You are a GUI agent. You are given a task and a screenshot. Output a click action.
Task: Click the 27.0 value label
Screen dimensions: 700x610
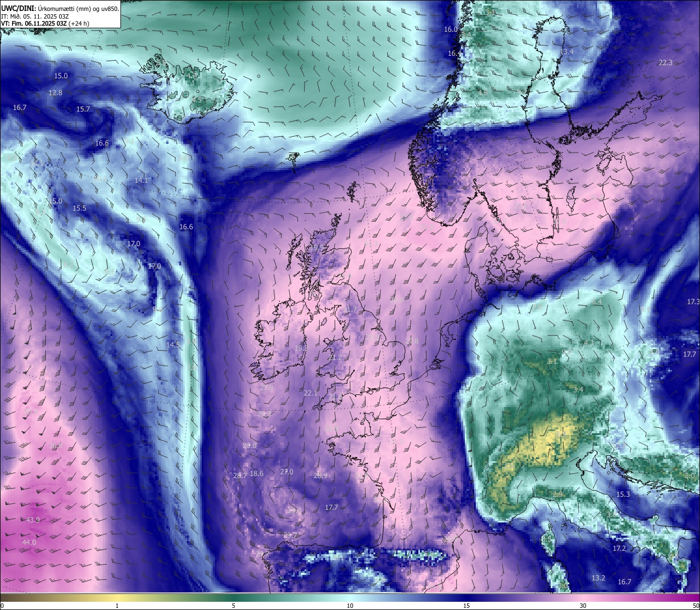pos(287,472)
